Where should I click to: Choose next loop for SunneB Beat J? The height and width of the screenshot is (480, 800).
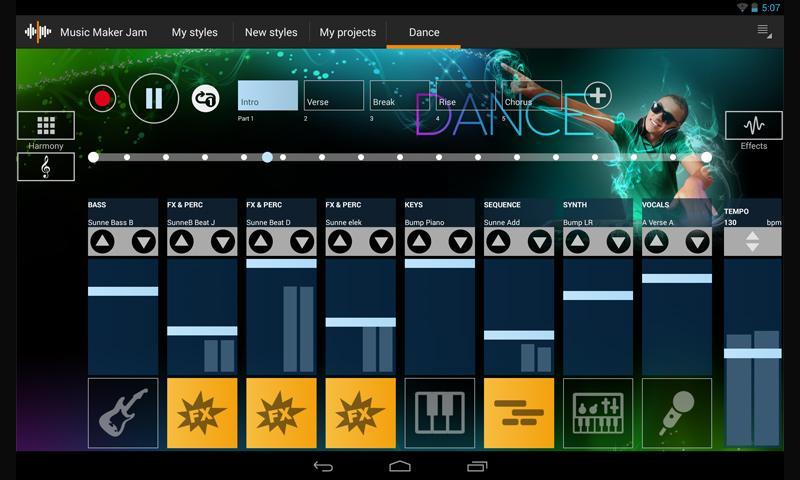click(x=223, y=241)
